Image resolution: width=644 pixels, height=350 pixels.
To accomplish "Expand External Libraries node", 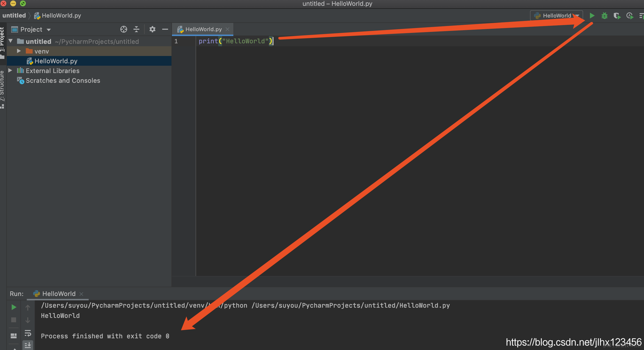I will point(10,70).
